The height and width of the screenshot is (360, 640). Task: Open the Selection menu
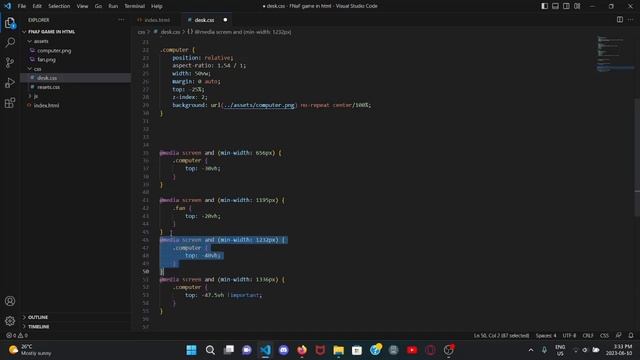click(59, 6)
